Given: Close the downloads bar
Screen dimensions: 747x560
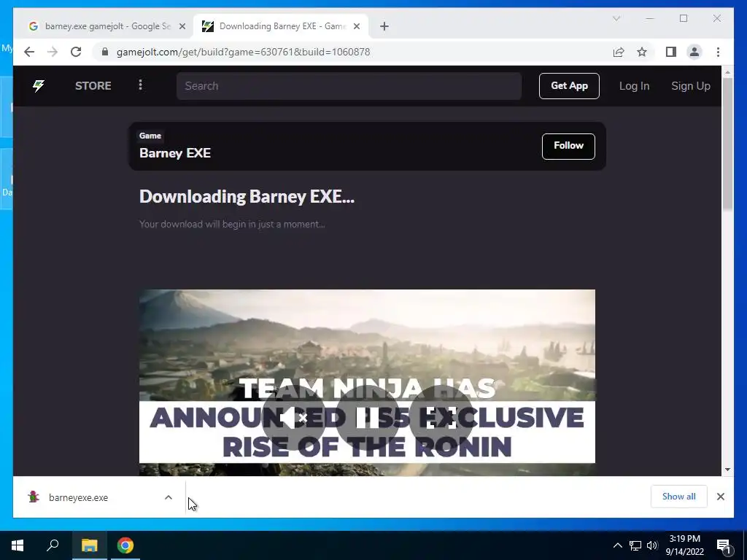Looking at the screenshot, I should (720, 497).
